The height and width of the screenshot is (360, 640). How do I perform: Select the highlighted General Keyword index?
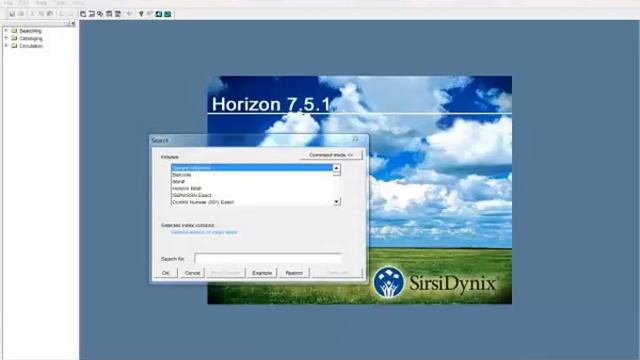[x=252, y=168]
